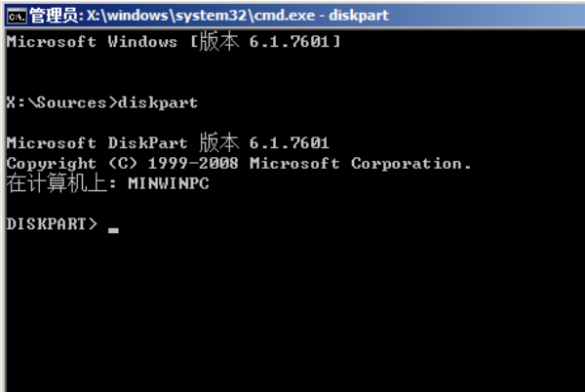Open the cmd system menu icon
The image size is (585, 392).
pos(16,16)
